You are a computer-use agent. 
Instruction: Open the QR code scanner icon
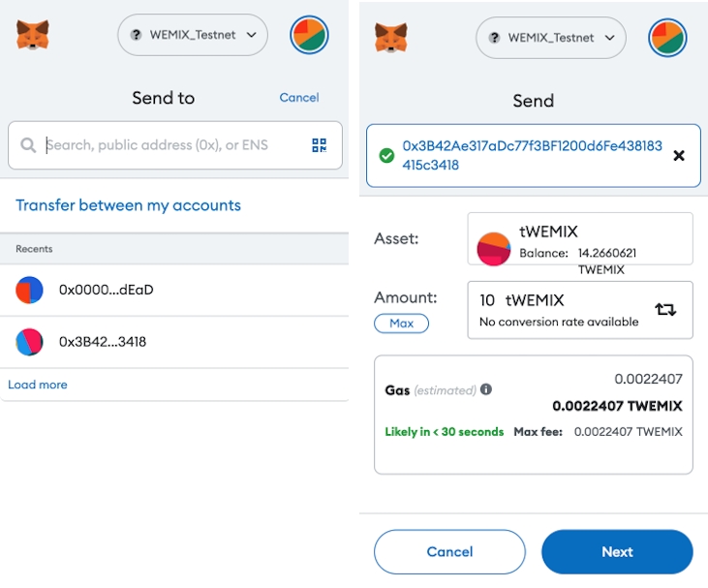tap(320, 145)
